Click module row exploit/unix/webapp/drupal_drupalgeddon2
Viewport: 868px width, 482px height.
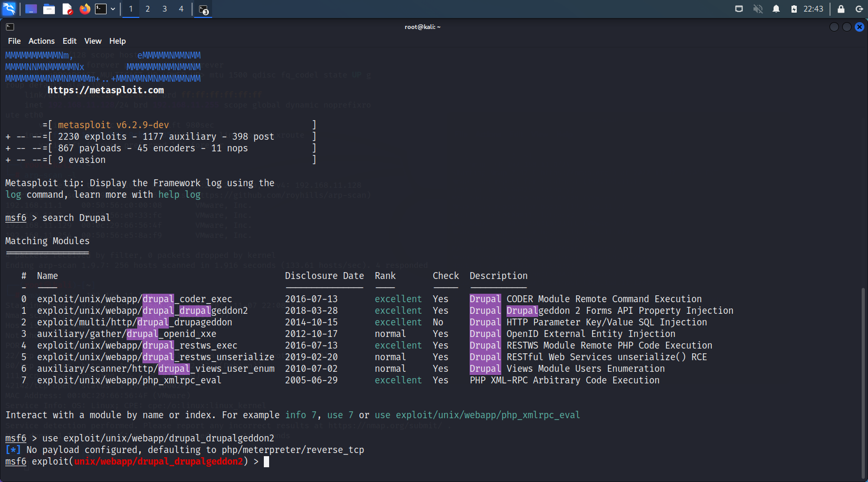click(x=142, y=311)
